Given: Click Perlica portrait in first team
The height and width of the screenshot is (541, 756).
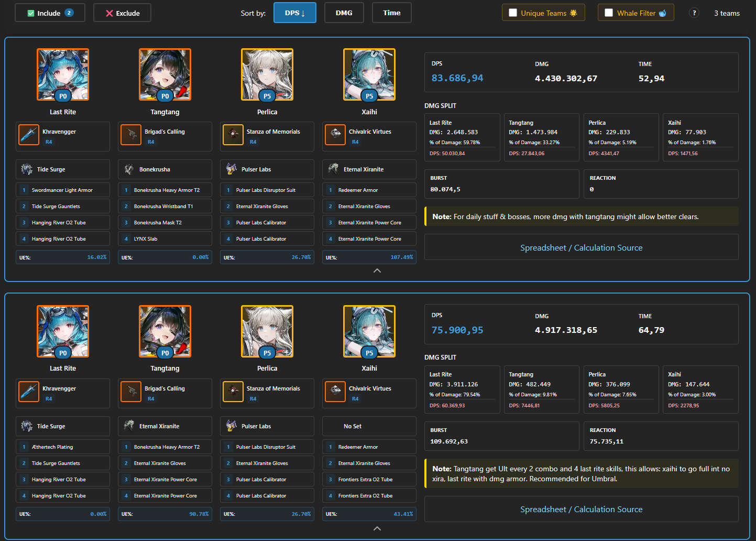Looking at the screenshot, I should tap(267, 74).
